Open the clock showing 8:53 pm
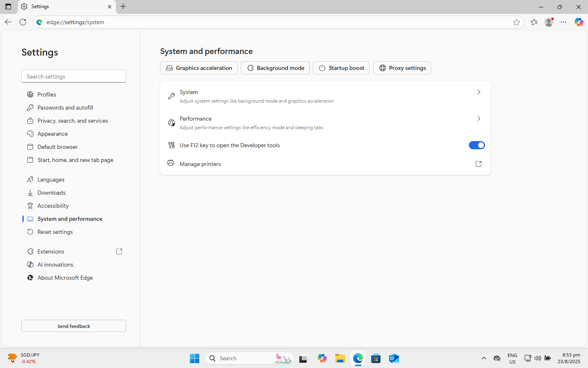Screen dimensions: 588x368 coord(569,358)
